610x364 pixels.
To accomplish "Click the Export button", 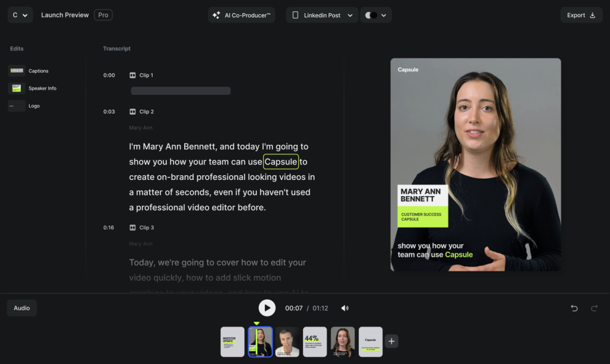I will pos(581,15).
